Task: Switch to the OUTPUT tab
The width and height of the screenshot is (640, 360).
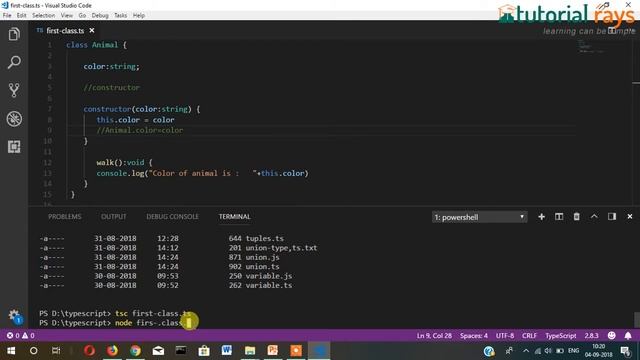Action: point(113,217)
